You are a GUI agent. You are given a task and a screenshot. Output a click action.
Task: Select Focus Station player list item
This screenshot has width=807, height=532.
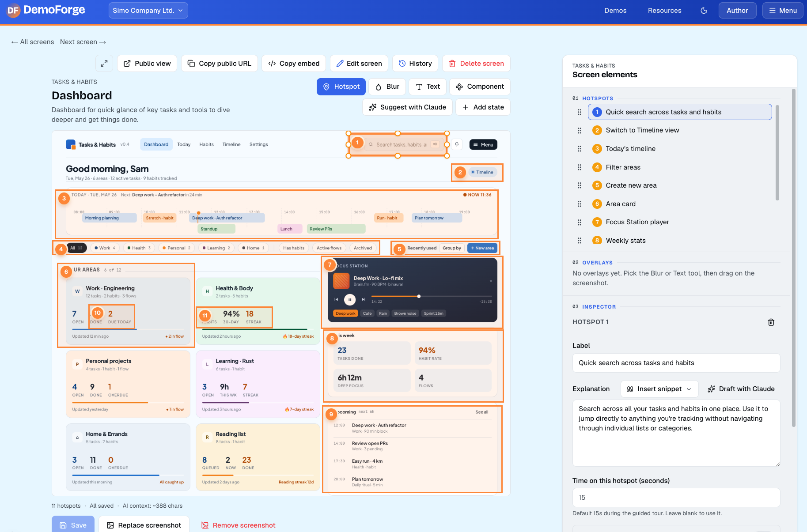[680, 222]
